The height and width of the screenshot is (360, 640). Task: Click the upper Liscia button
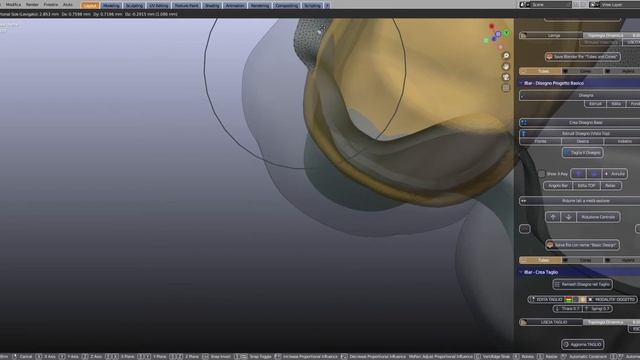click(551, 36)
